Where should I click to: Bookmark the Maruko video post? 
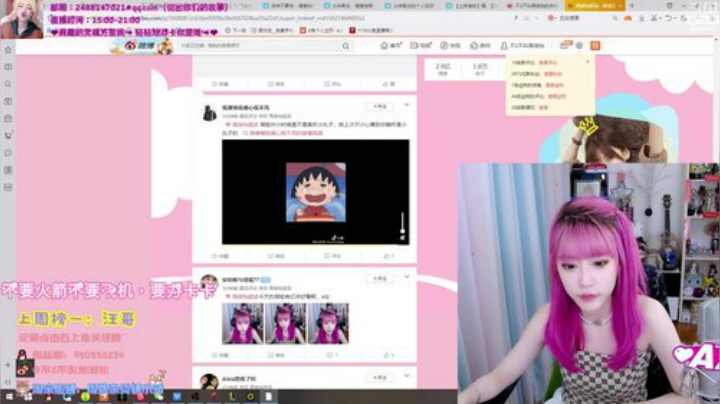coord(220,256)
